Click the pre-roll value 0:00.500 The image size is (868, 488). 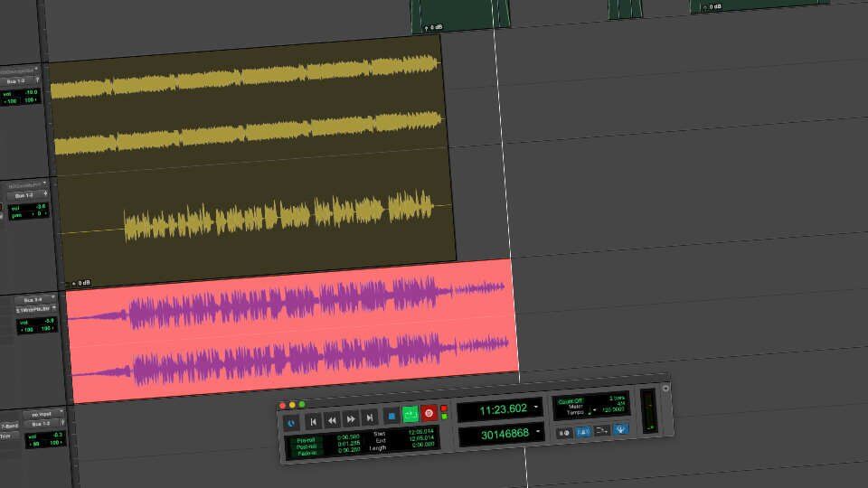point(347,437)
